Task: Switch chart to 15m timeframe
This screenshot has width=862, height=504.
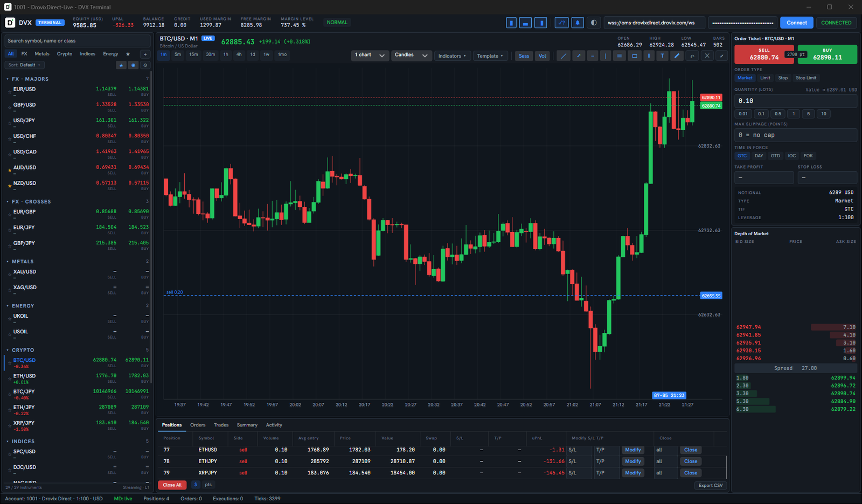Action: coord(193,54)
